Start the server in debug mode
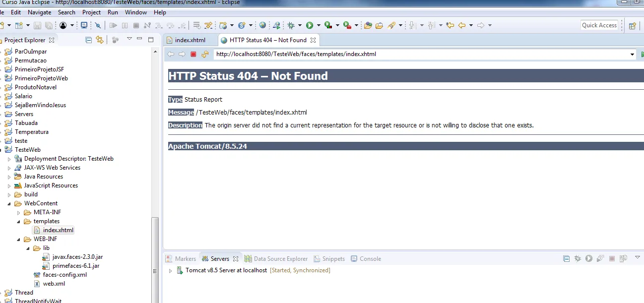Image resolution: width=644 pixels, height=303 pixels. tap(578, 258)
